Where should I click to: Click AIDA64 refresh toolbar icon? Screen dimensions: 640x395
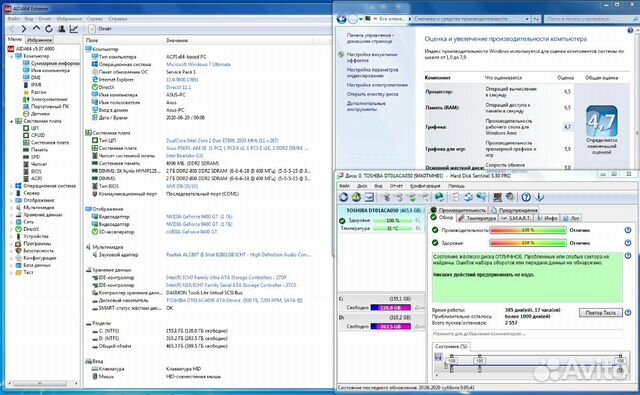pyautogui.click(x=49, y=29)
